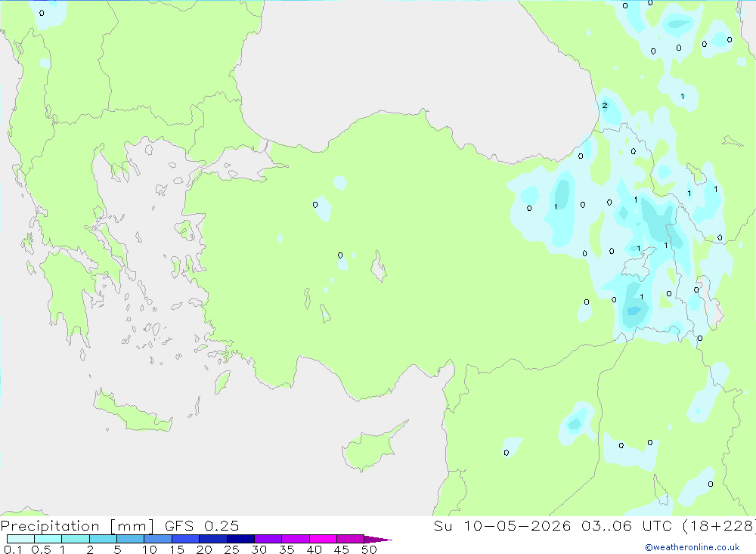Click the map value '2' near Black Sea coast
This screenshot has width=756, height=554.
605,105
